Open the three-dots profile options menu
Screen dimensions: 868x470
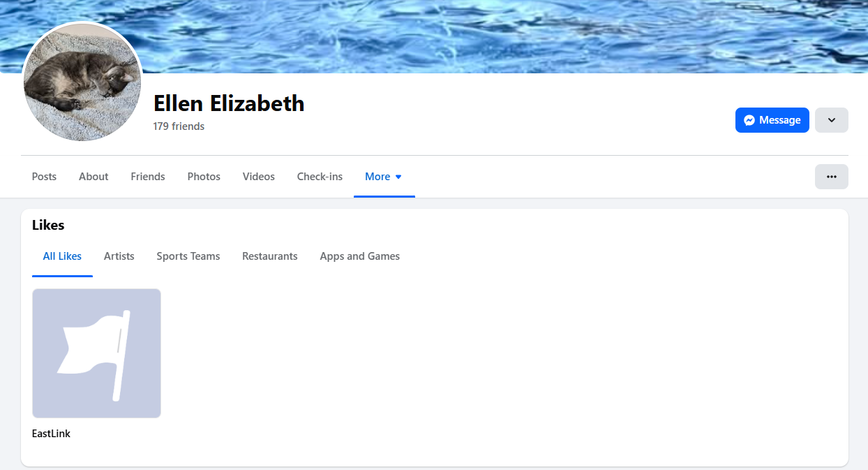[x=832, y=177]
